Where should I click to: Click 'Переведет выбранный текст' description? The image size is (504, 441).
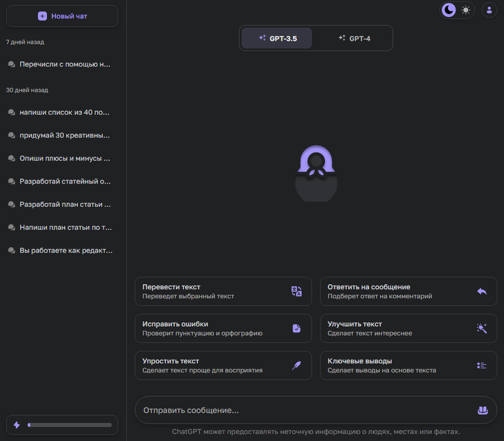188,296
